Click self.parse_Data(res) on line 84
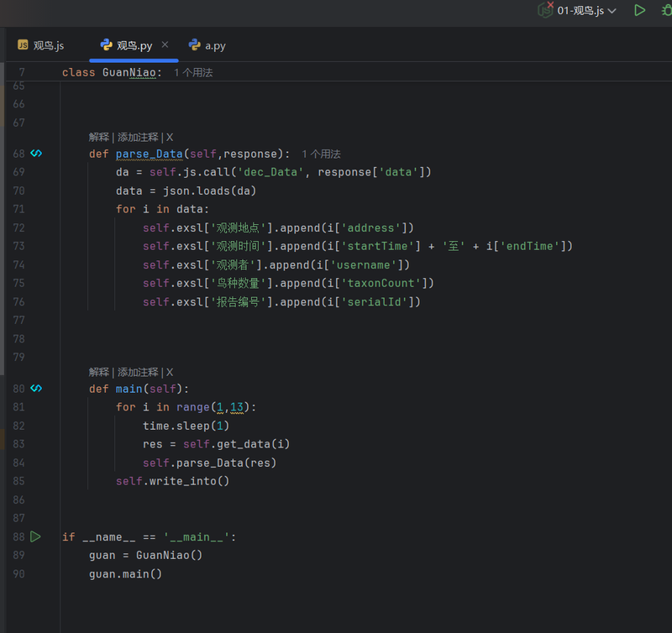 coord(209,463)
